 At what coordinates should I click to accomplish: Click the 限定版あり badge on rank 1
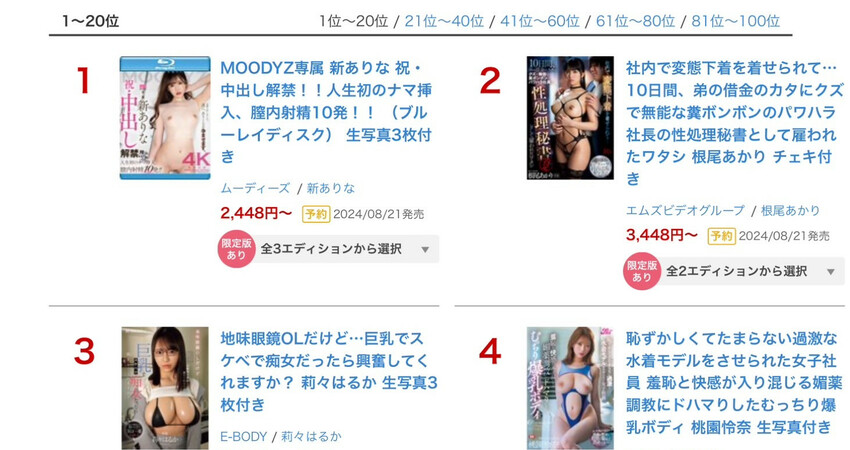[236, 249]
